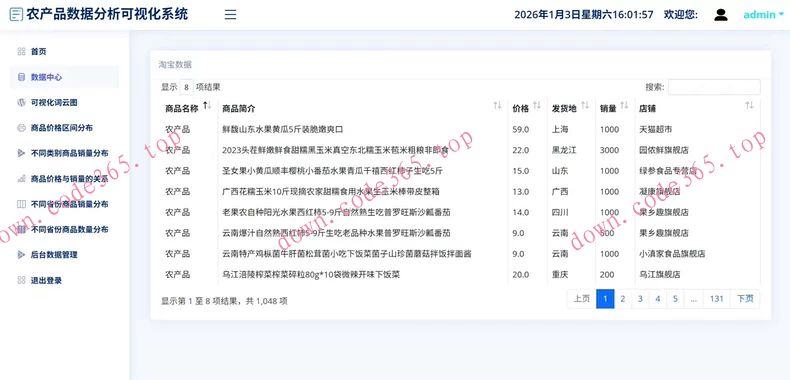Select page 1 in pagination
The image size is (790, 380).
pyautogui.click(x=605, y=299)
